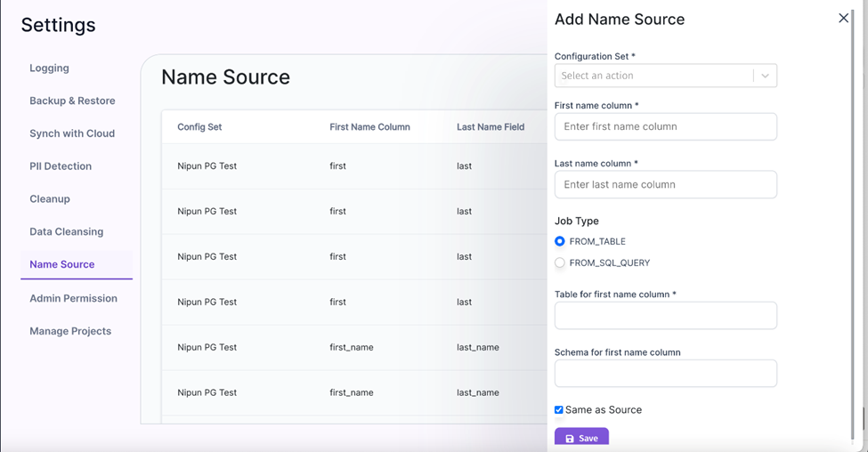Open the Logging settings section
Image resolution: width=868 pixels, height=452 pixels.
(x=49, y=68)
